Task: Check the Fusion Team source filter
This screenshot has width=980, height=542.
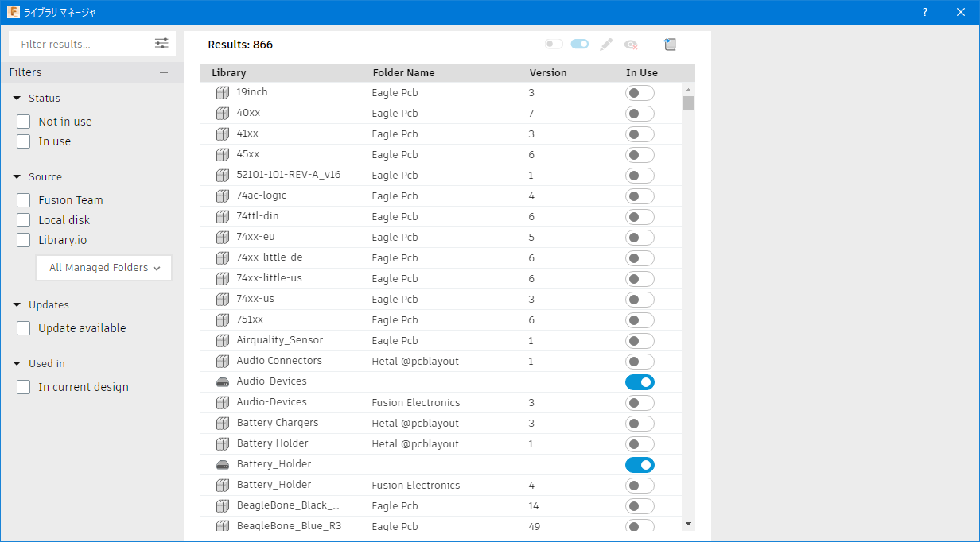Action: coord(24,200)
